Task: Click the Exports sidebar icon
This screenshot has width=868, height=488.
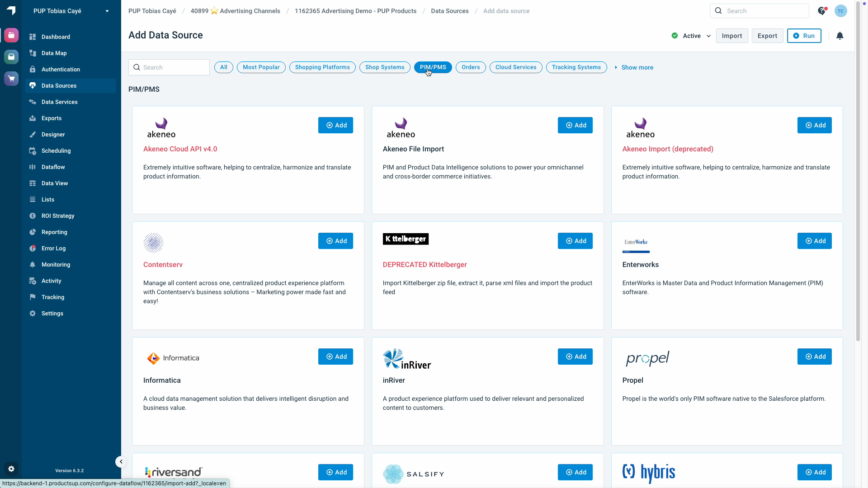Action: 33,118
